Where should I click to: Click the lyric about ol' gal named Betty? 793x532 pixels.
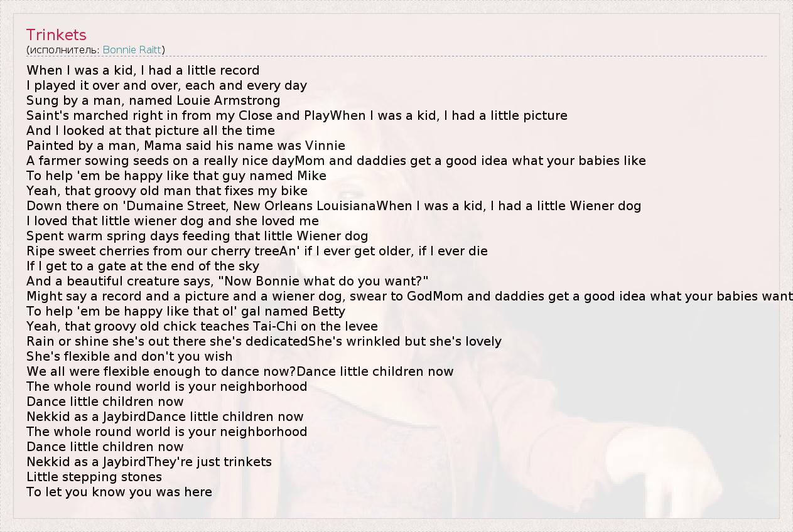click(186, 311)
